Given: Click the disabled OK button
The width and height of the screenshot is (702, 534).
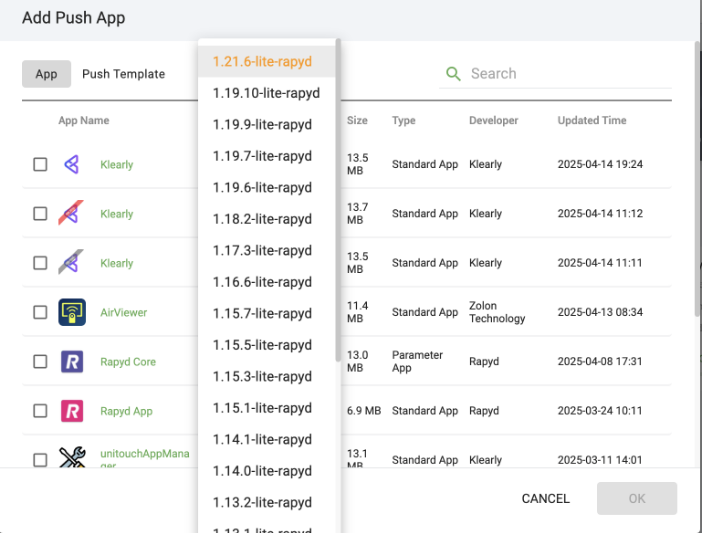Looking at the screenshot, I should click(637, 499).
